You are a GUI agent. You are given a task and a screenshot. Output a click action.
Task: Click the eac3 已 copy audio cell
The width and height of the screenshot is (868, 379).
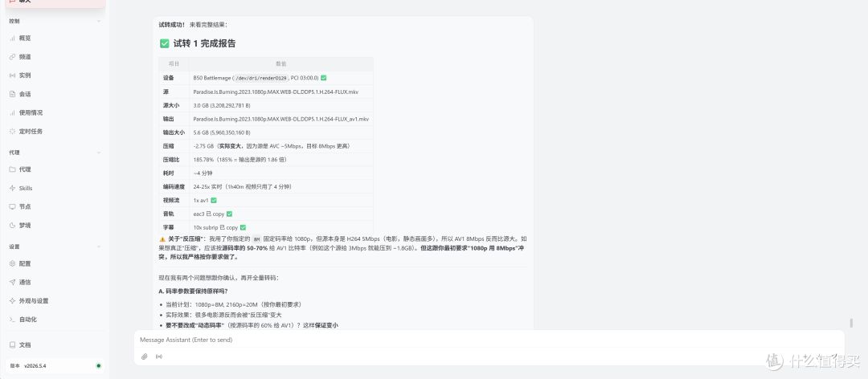tap(281, 214)
